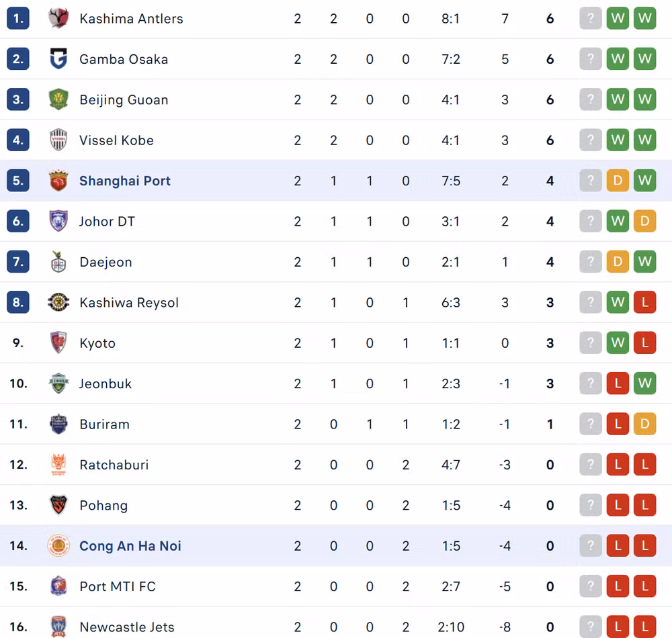This screenshot has width=672, height=638.
Task: Click Kashiwa Reysol's red L form badge
Action: pyautogui.click(x=644, y=302)
